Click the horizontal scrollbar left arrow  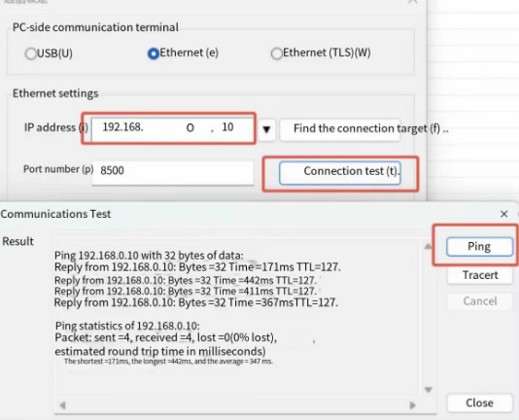(x=62, y=405)
